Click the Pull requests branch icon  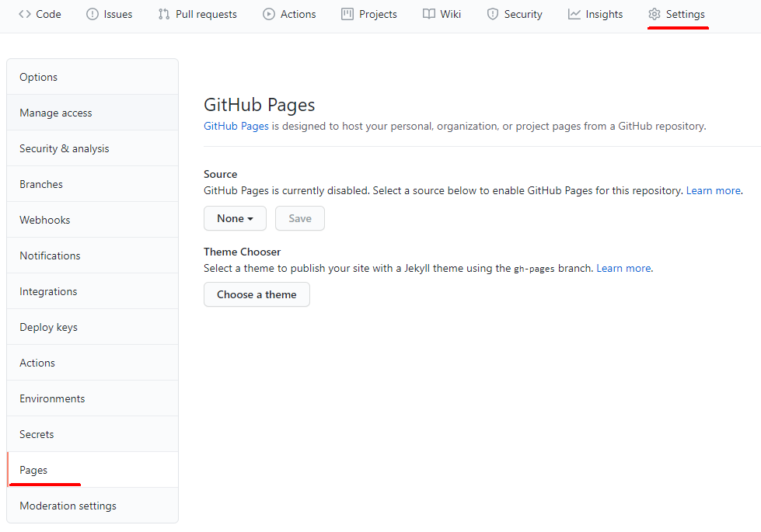[x=164, y=14]
